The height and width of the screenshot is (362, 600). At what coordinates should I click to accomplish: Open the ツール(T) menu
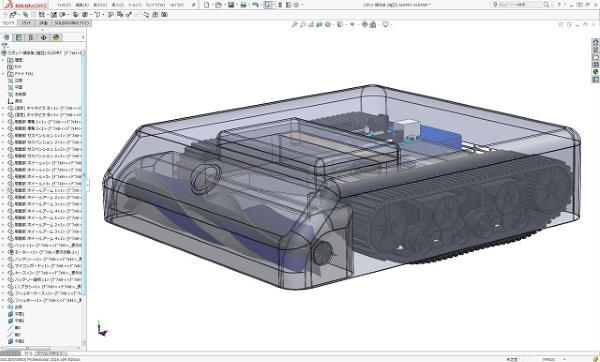(x=134, y=5)
